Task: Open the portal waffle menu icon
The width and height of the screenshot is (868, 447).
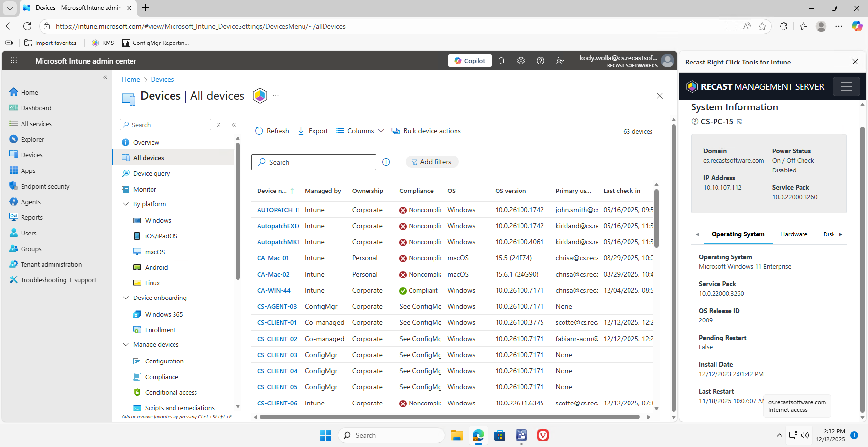Action: pyautogui.click(x=14, y=61)
